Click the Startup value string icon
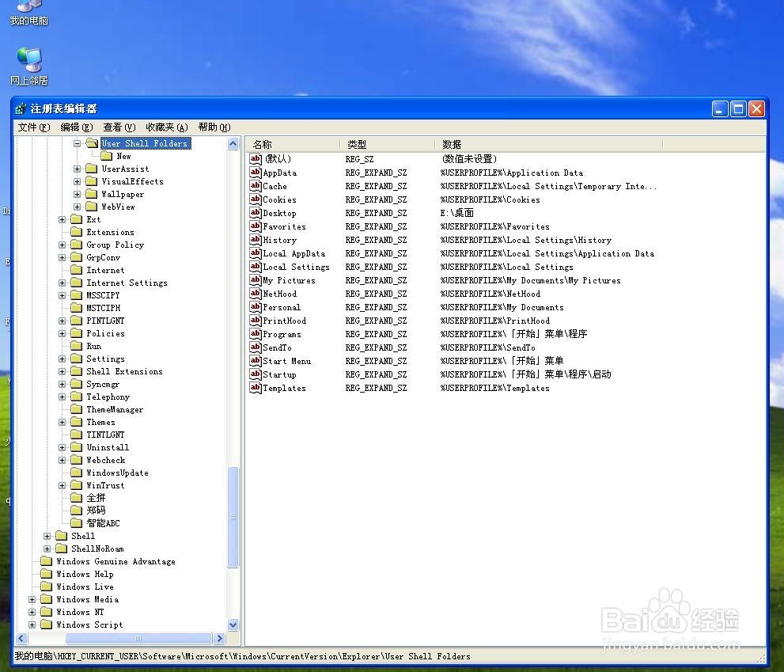The image size is (784, 672). [x=256, y=374]
